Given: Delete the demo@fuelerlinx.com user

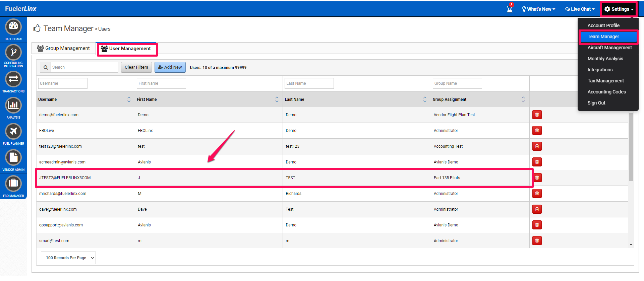Looking at the screenshot, I should (x=537, y=115).
